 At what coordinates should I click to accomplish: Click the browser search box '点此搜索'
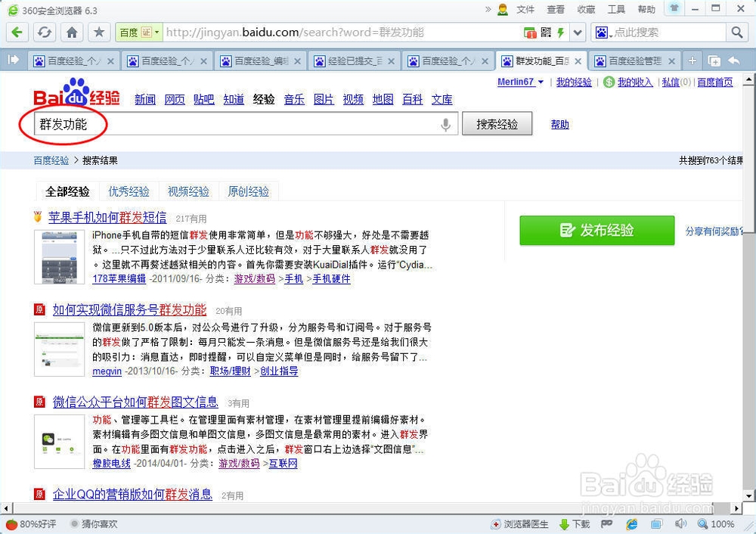669,33
